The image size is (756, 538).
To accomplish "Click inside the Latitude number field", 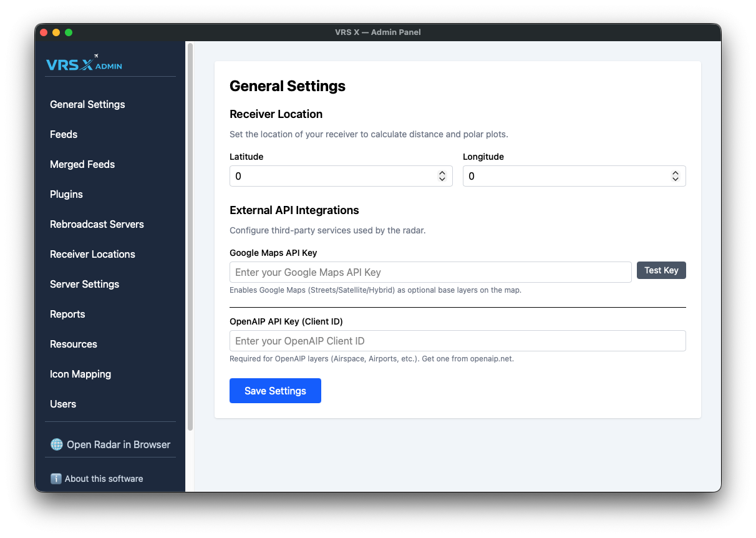I will 331,176.
